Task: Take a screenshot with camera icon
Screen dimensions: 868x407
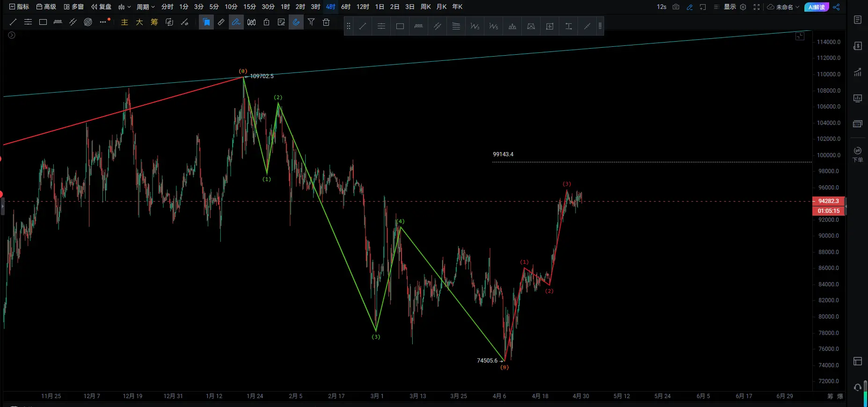Action: pos(676,7)
